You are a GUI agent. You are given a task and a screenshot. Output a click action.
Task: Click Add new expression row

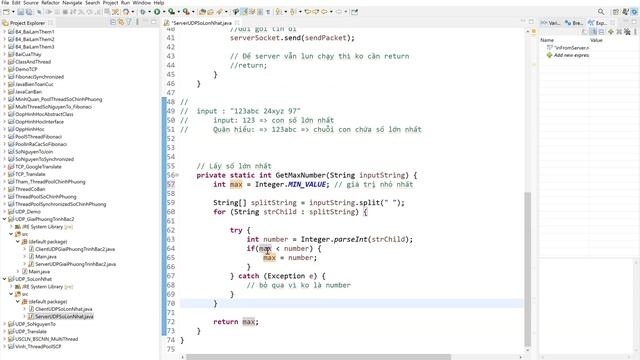coord(568,55)
